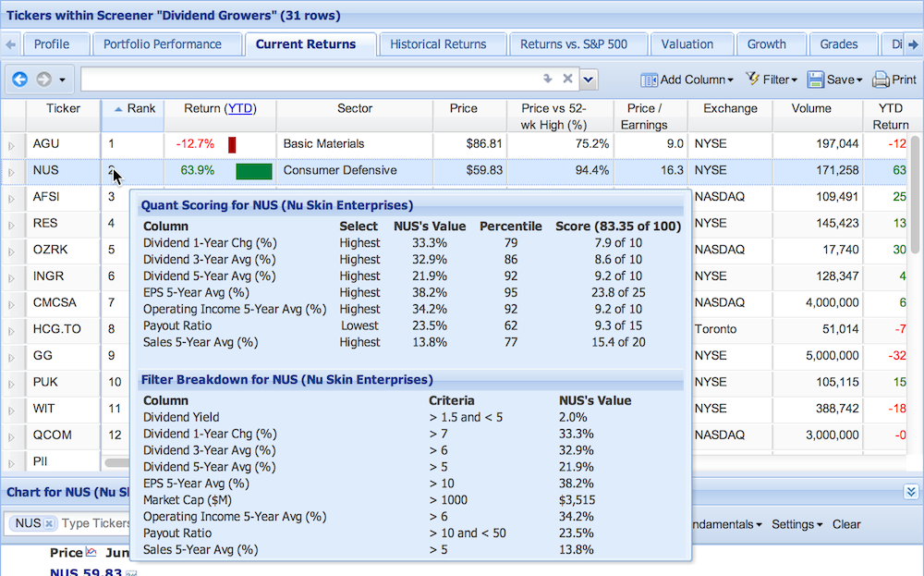Expand the QCOM row
Screen dimensions: 924x576
(x=11, y=437)
